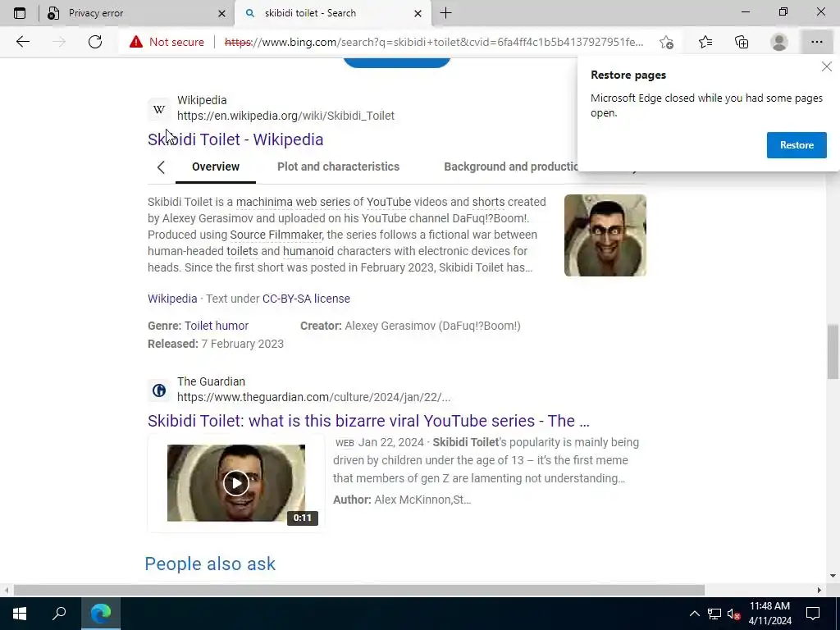
Task: Click the horizontal scrollbar thumb
Action: (x=359, y=591)
